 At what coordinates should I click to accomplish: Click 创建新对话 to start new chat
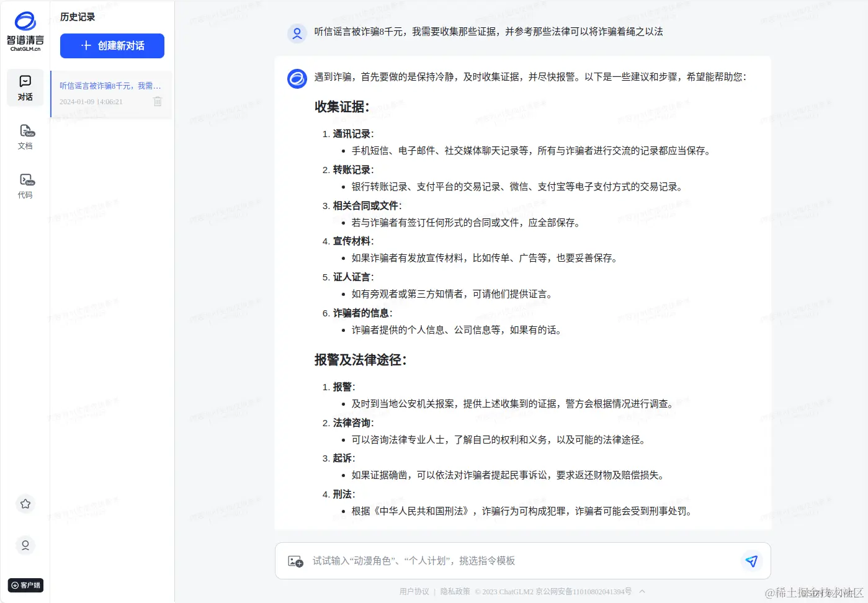coord(112,46)
